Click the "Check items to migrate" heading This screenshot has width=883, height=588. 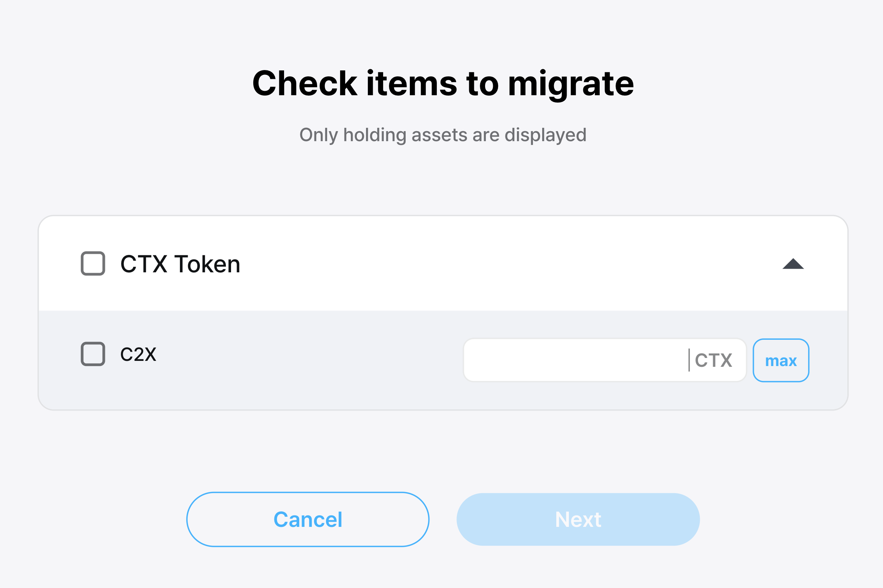[x=443, y=84]
